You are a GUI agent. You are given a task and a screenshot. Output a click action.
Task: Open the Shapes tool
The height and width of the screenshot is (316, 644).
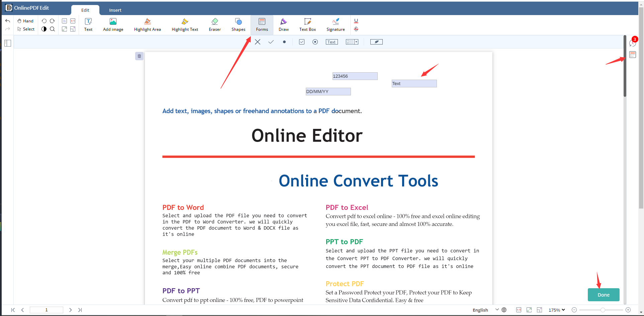(238, 24)
